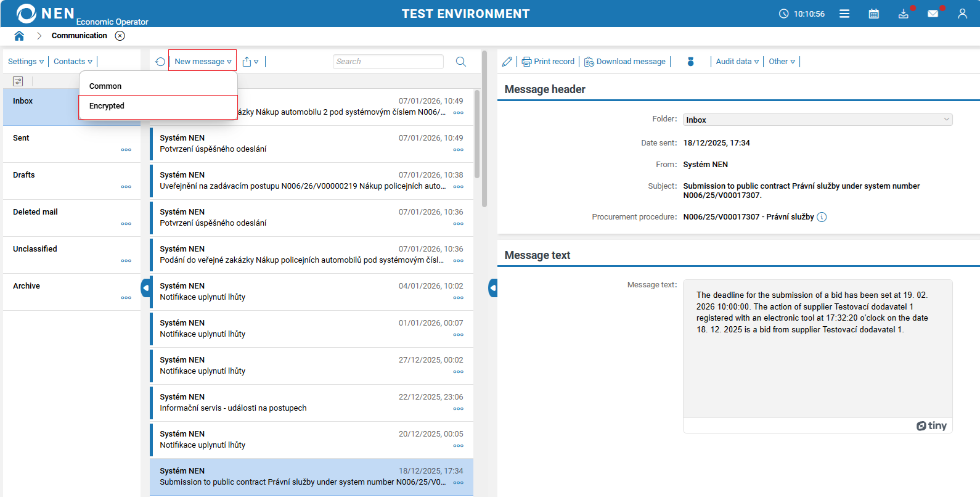Image resolution: width=980 pixels, height=497 pixels.
Task: Open options dots for 04/01/2026 10:02 message
Action: (x=459, y=298)
